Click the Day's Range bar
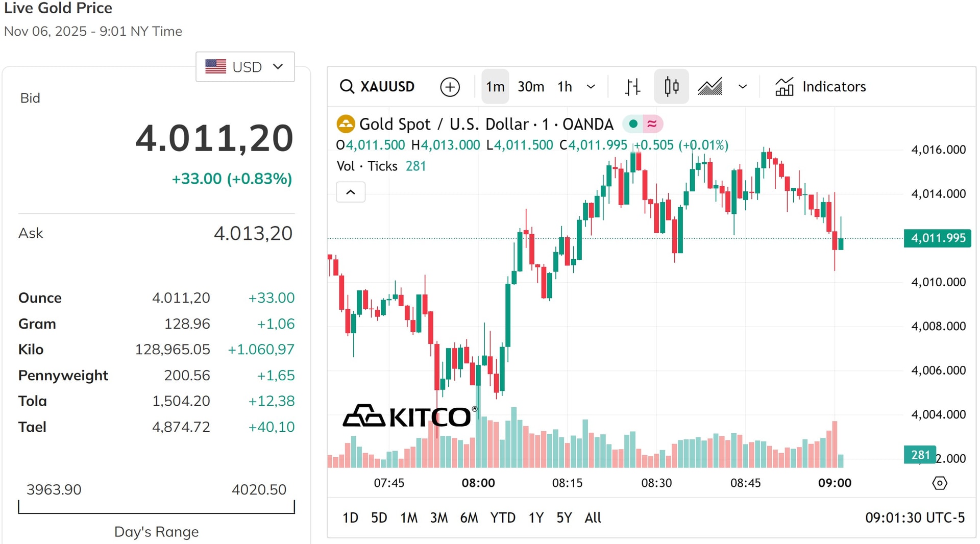Screen dimensions: 980x544 click(x=156, y=507)
